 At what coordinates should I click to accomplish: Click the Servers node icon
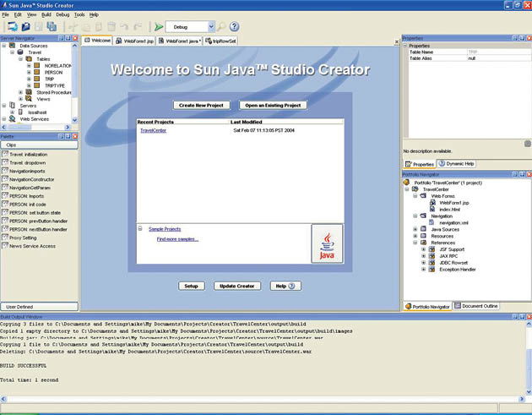(13, 106)
